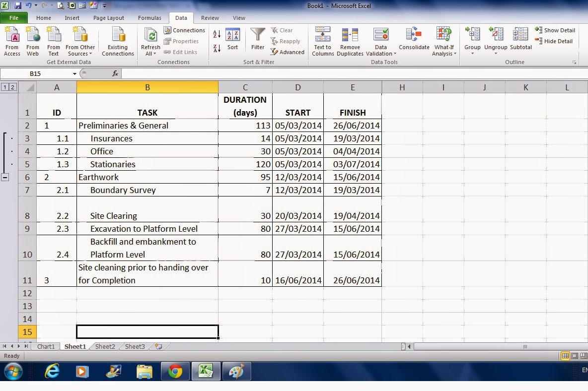588x391 pixels.
Task: Switch to the Insert ribbon tab
Action: point(72,18)
